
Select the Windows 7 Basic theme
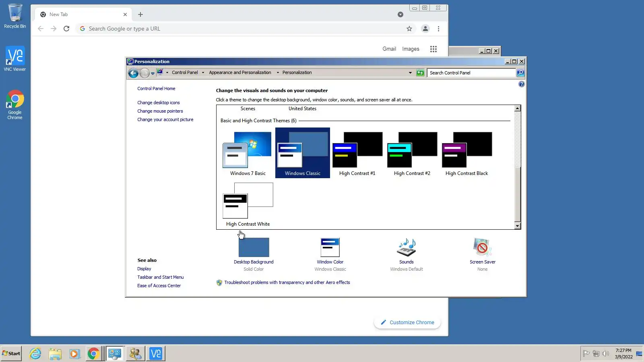click(x=248, y=153)
